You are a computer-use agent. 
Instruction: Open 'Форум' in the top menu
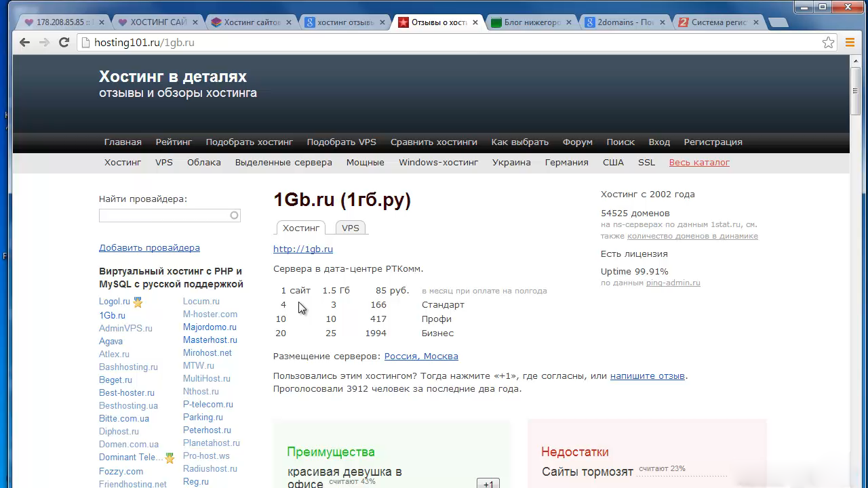(x=578, y=142)
